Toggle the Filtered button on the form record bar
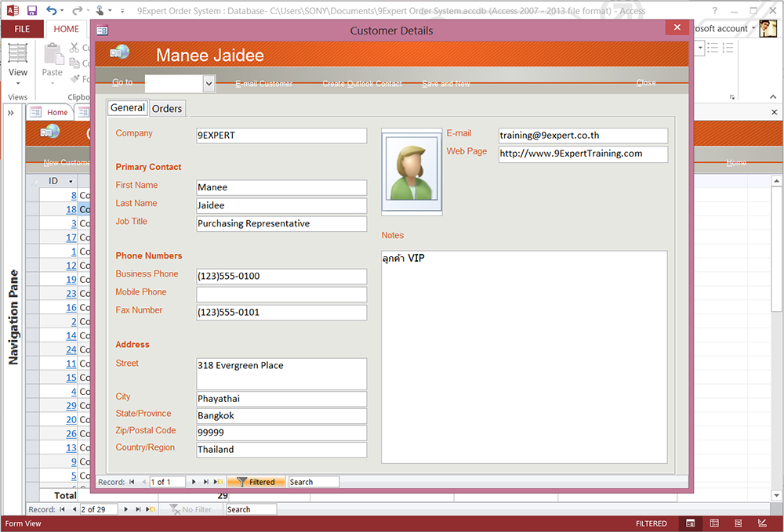The width and height of the screenshot is (784, 532). click(x=256, y=481)
